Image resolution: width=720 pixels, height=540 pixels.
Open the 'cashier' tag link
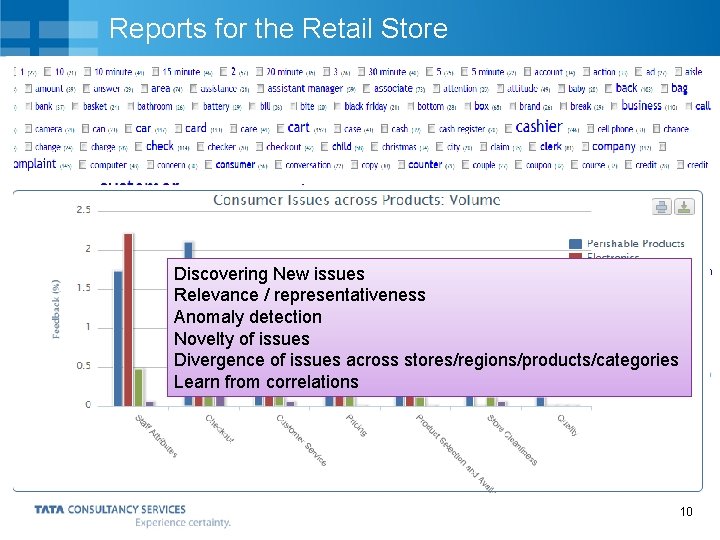click(x=539, y=126)
